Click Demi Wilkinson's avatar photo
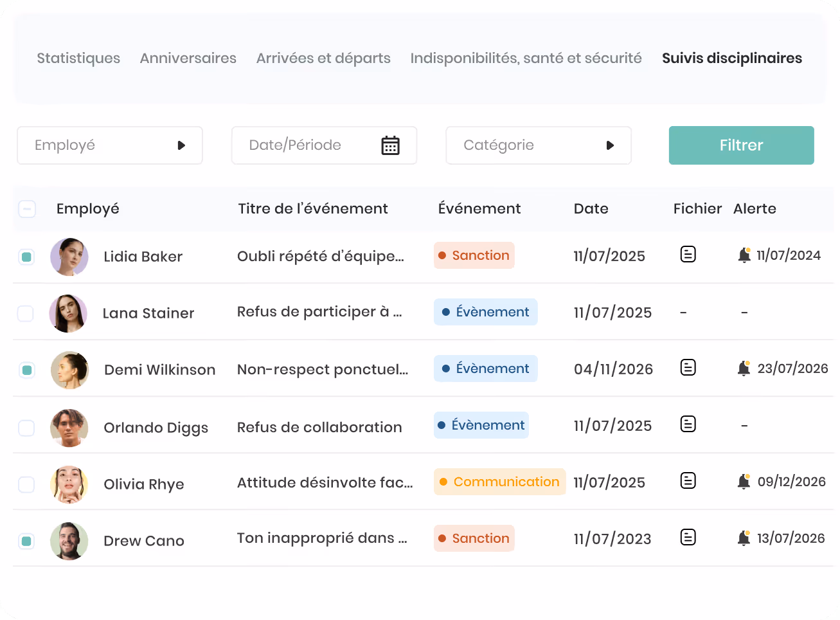Screen dimensions: 840x620 tap(69, 370)
